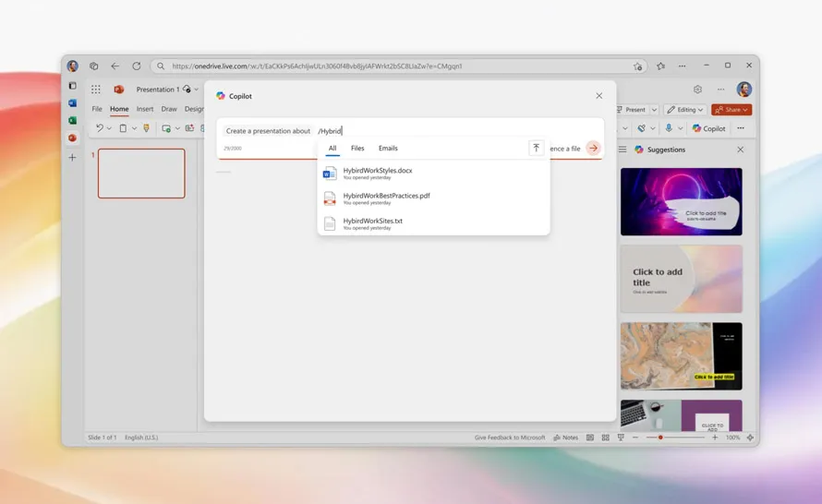
Task: Filter Copilot picker by Files
Action: (x=357, y=149)
